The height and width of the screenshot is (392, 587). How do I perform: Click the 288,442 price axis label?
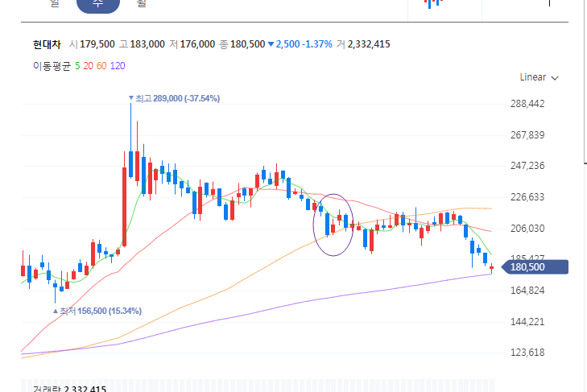click(x=527, y=104)
